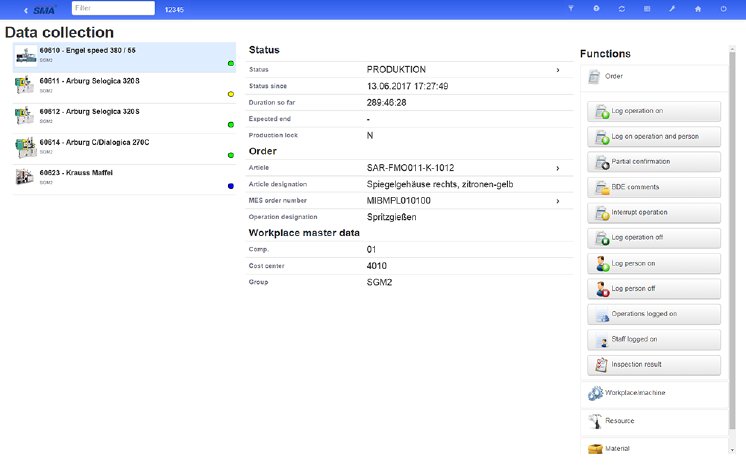
Task: Click the blue status dot of Krauss Maffei
Action: pos(231,186)
